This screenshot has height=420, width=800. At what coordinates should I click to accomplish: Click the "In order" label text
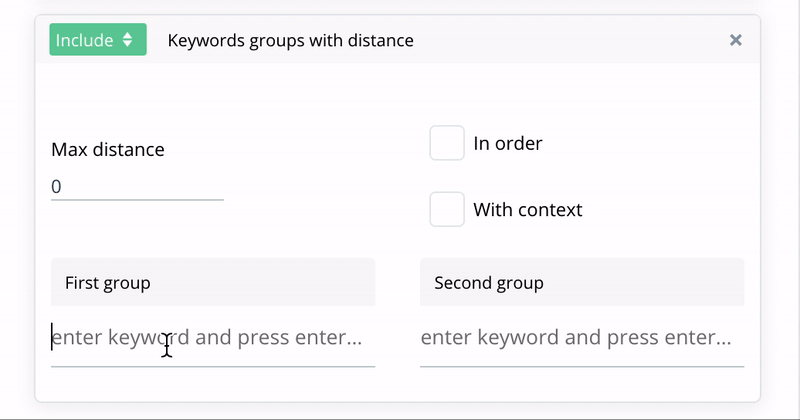(x=508, y=143)
